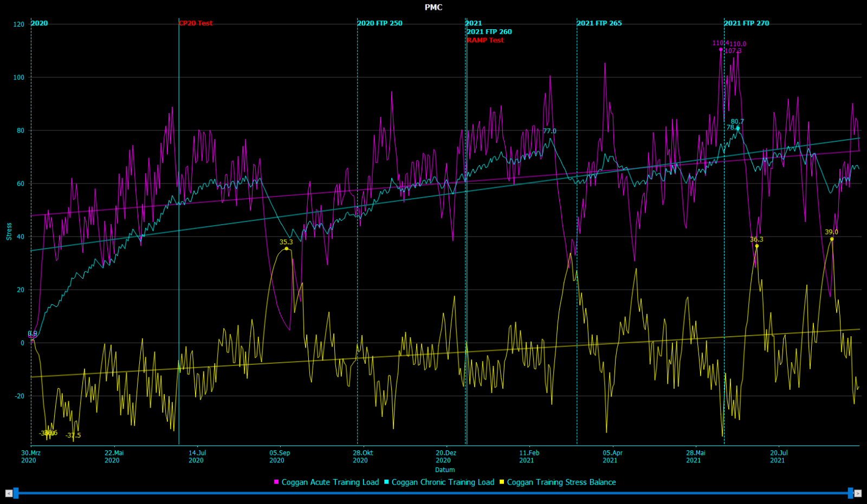Click the cyan Coggan Chronic Training Load swatch
The width and height of the screenshot is (867, 504).
point(386,482)
